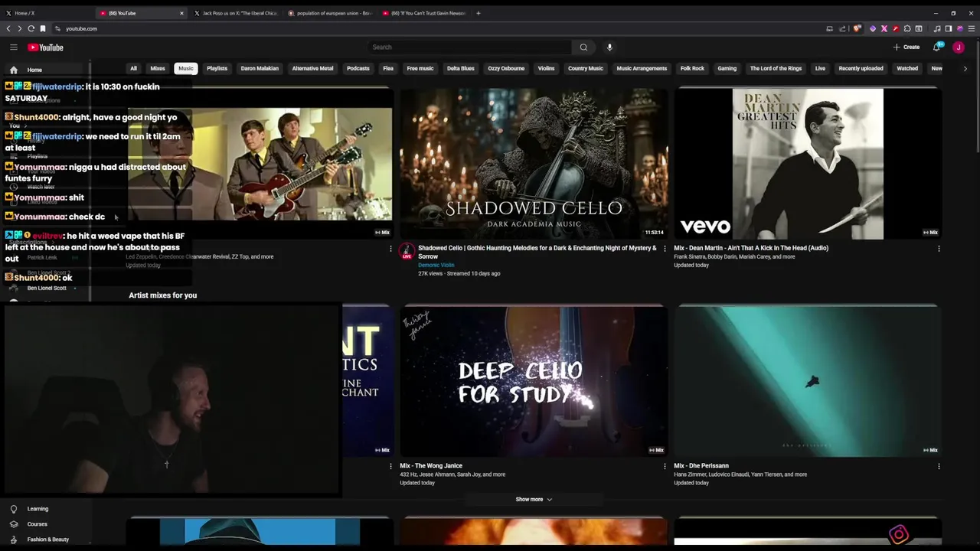Open the YouTube hamburger guide menu
This screenshot has height=551, width=980.
(x=13, y=47)
